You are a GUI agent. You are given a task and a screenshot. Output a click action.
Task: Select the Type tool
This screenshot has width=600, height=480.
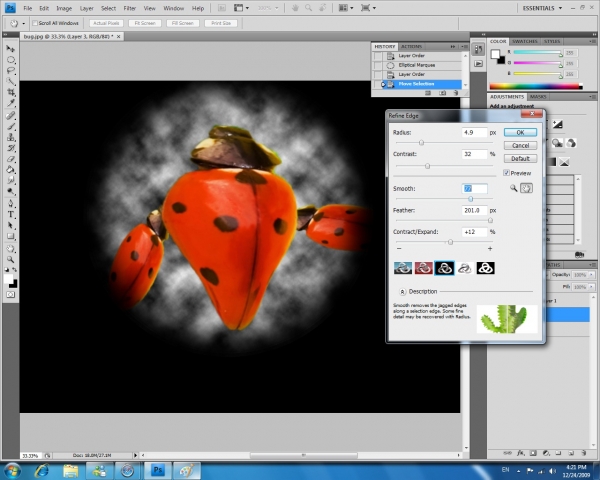(x=11, y=214)
